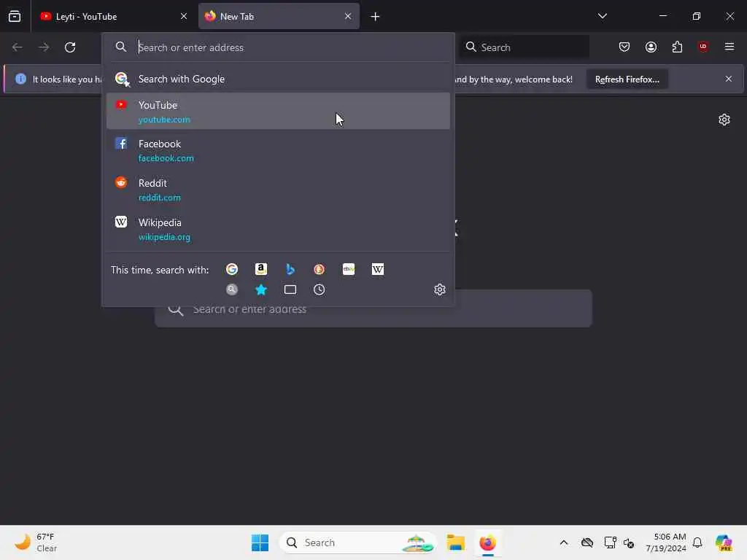The image size is (747, 560).
Task: Dismiss the welcome back notification bar
Action: pos(729,79)
